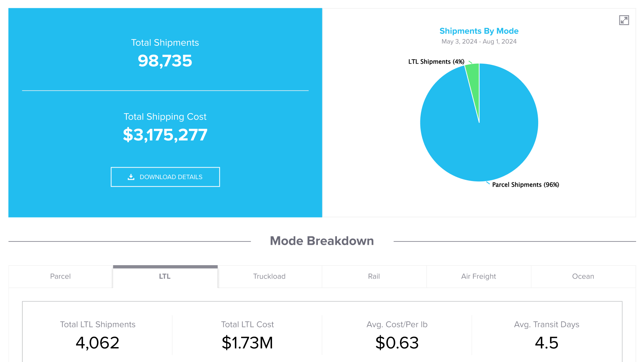
Task: Open the Air Freight tab
Action: [x=479, y=276]
